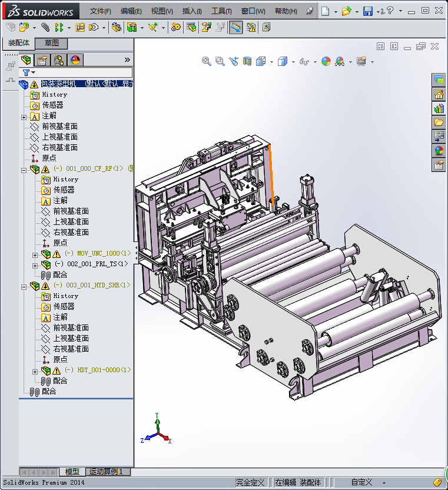448x490 pixels.
Task: Open the Smart Fasteners tool
Action: click(x=80, y=28)
